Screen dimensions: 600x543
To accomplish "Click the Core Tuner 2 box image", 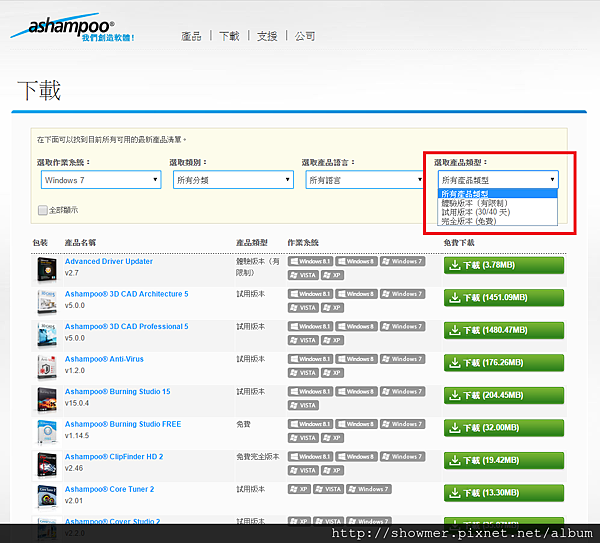I will pos(47,497).
